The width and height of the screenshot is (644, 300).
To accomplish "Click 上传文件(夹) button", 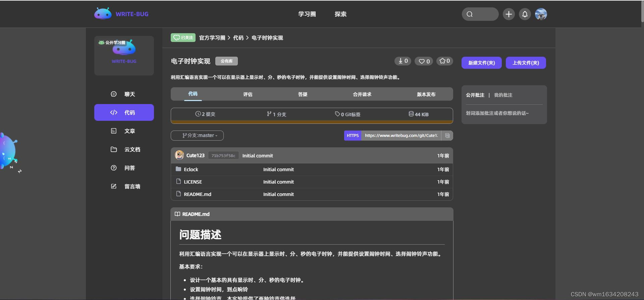I will (x=526, y=63).
